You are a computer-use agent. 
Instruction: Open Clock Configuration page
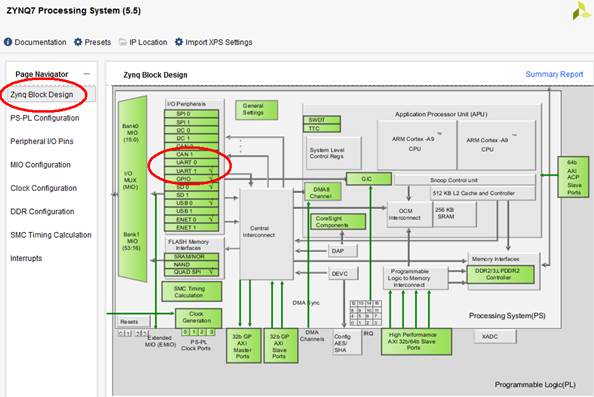click(44, 188)
